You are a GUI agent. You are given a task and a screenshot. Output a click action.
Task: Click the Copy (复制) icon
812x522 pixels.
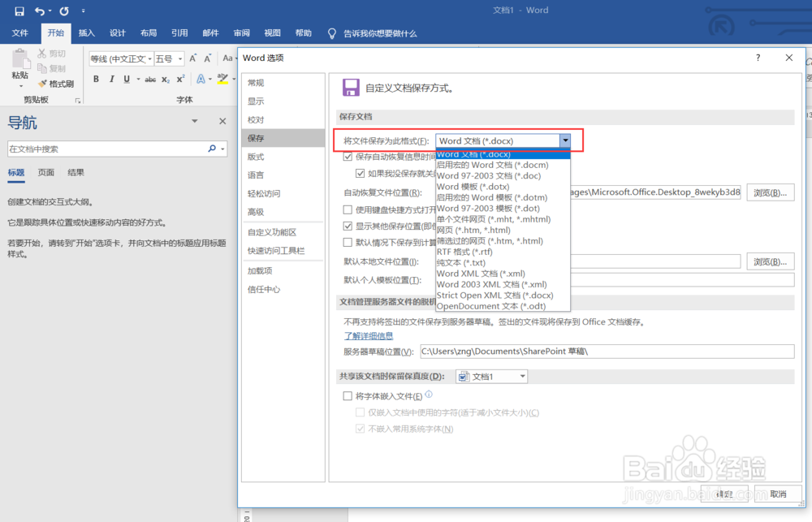pos(42,68)
